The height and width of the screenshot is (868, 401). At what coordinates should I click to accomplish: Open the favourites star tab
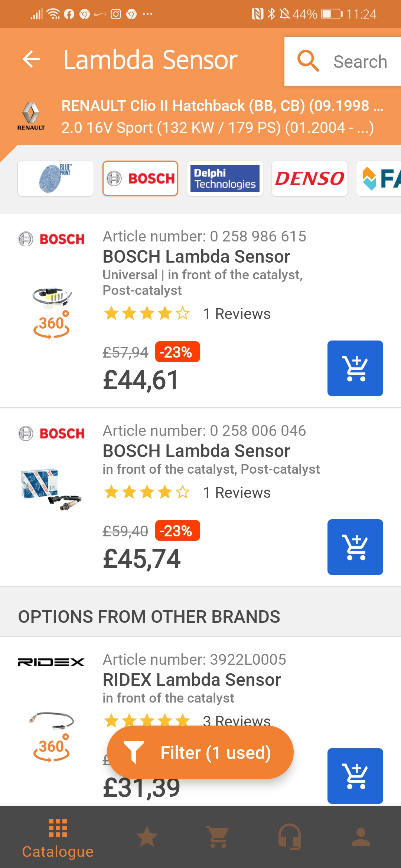click(x=147, y=837)
